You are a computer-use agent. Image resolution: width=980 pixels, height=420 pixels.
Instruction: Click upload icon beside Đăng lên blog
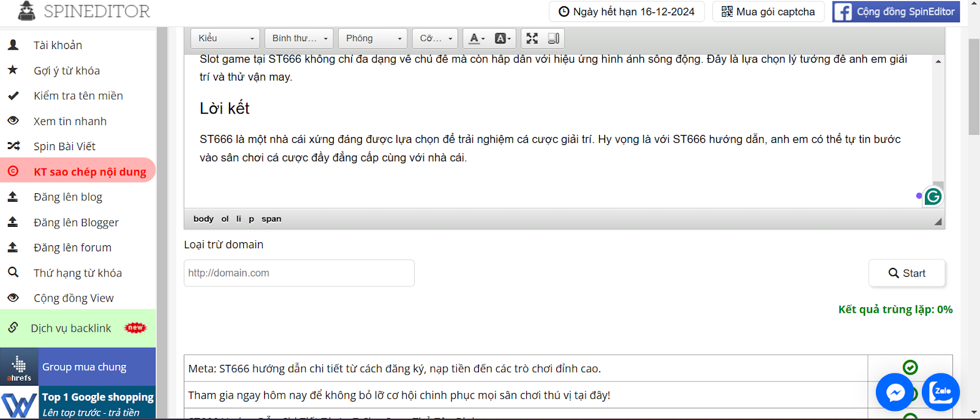click(x=13, y=197)
